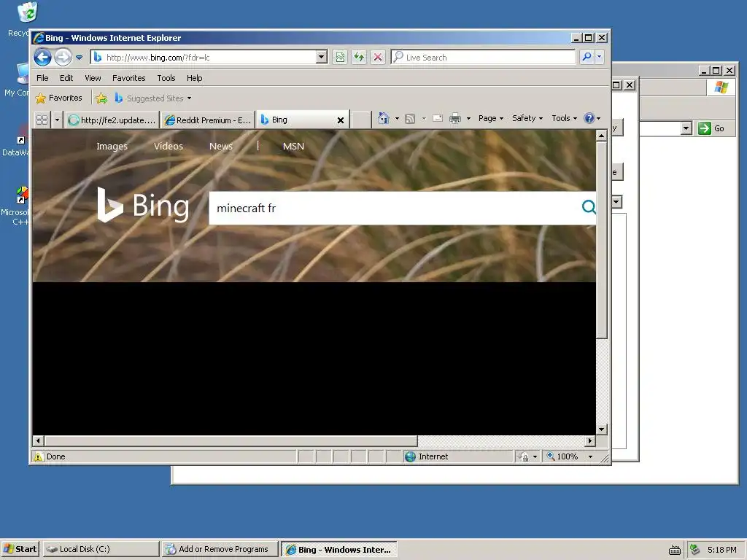Open the Help menu

click(194, 78)
